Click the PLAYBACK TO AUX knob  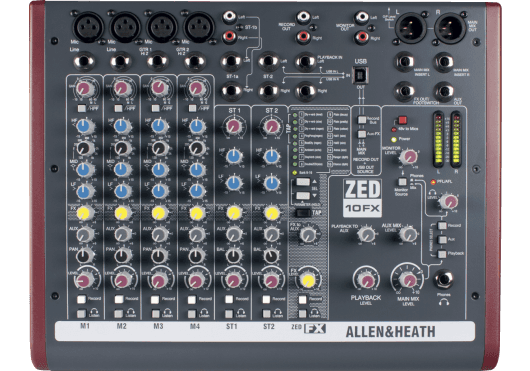[367, 234]
